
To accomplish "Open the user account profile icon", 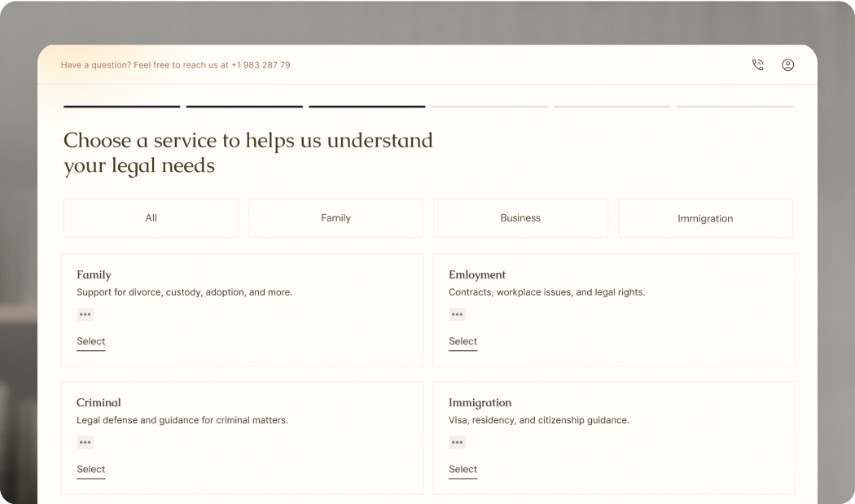I will click(x=787, y=65).
